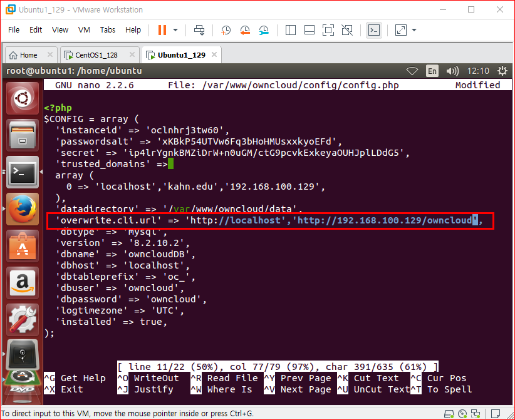Pause the virtual machine with the orange button

(162, 30)
